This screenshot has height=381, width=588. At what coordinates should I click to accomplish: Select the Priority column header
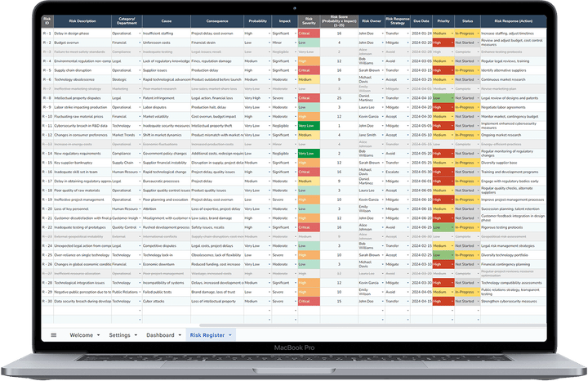tap(443, 21)
